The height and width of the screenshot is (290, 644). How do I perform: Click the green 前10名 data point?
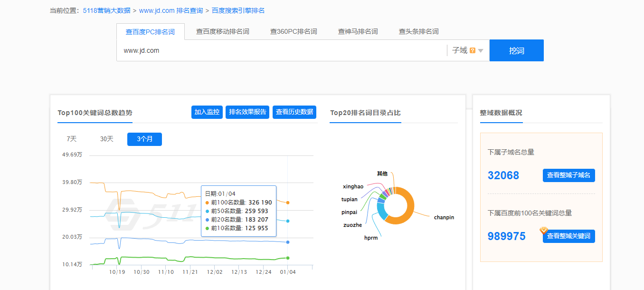(288, 258)
